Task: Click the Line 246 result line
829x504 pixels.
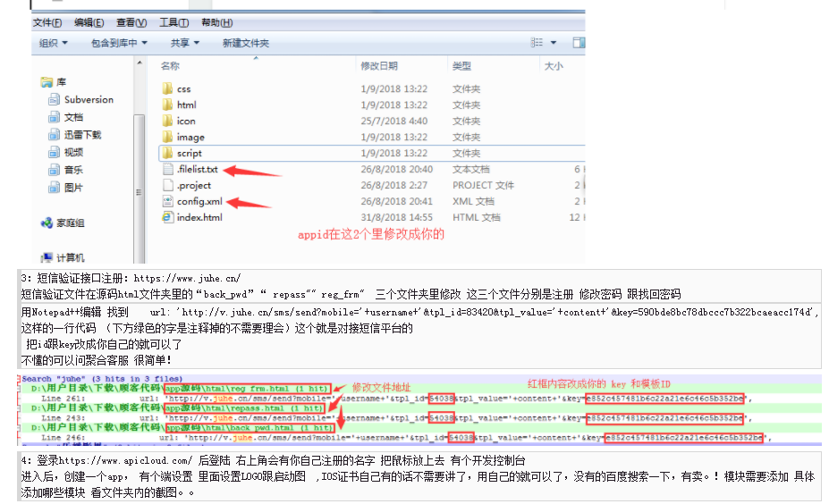Action: click(x=407, y=438)
